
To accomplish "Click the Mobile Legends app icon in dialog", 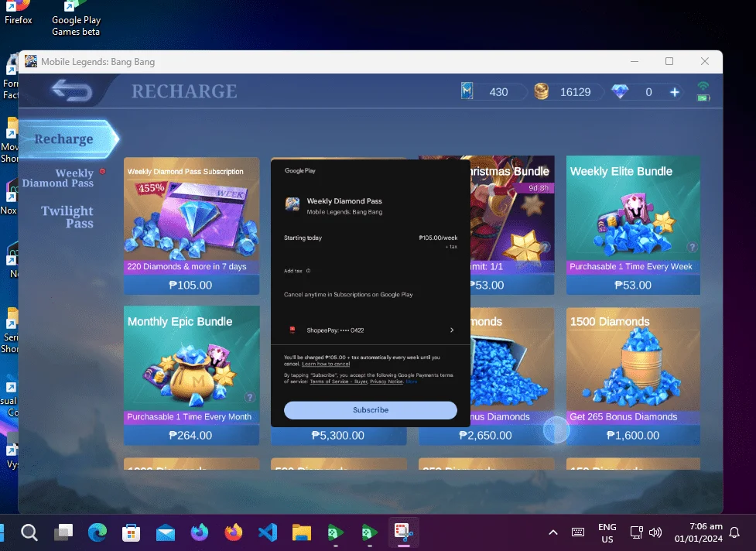I will [292, 204].
